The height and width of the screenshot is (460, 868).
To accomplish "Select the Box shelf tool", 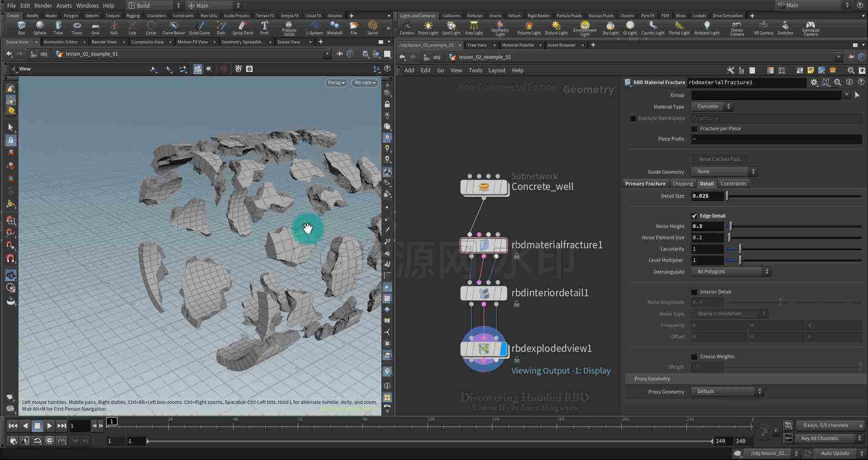I will point(21,28).
